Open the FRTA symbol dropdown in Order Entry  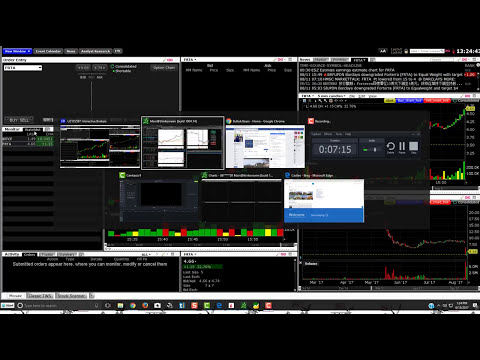pos(23,68)
